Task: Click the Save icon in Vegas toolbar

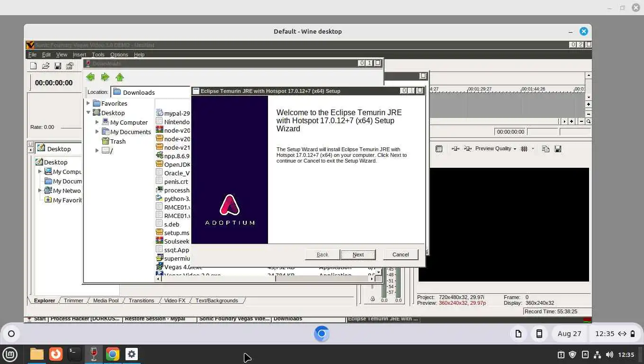Action: [58, 66]
